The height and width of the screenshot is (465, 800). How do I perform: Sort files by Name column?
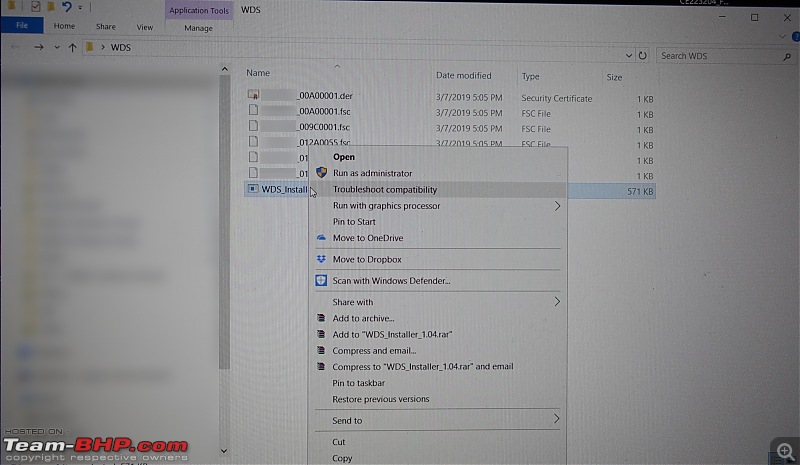[258, 73]
